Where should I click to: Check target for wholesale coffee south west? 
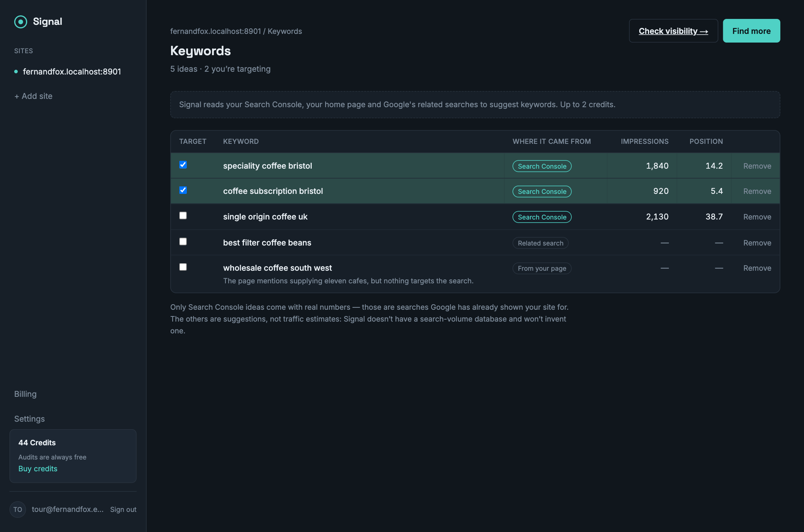183,267
